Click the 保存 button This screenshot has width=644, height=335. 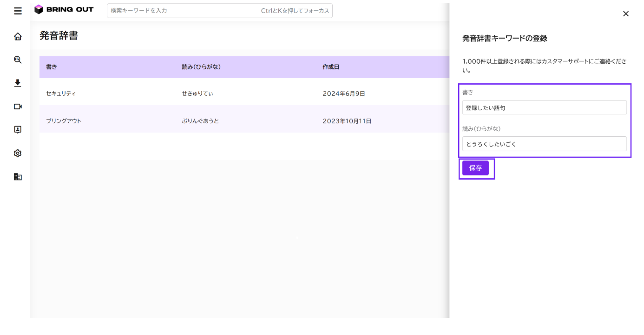tap(475, 168)
